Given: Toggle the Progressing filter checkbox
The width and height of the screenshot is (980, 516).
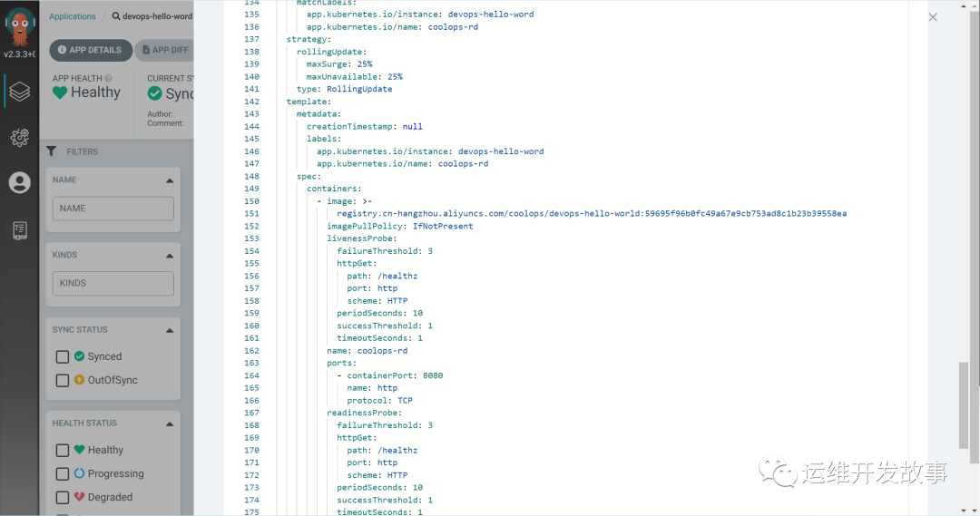Looking at the screenshot, I should [x=63, y=474].
